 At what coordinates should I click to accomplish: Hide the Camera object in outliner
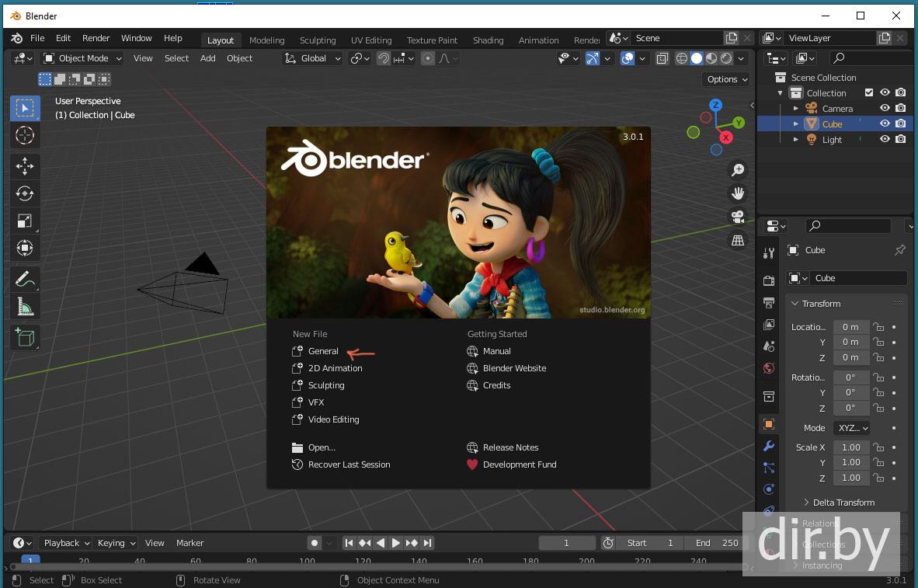point(885,109)
